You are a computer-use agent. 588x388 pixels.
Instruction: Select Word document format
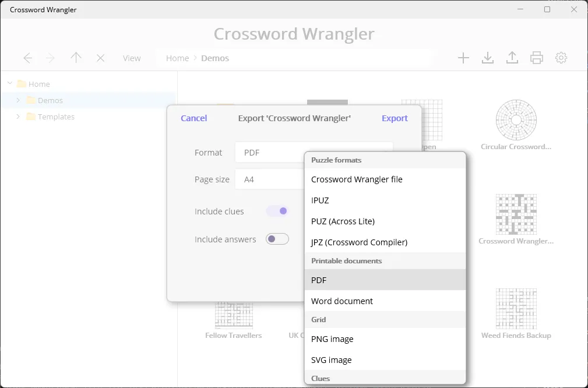(385, 301)
